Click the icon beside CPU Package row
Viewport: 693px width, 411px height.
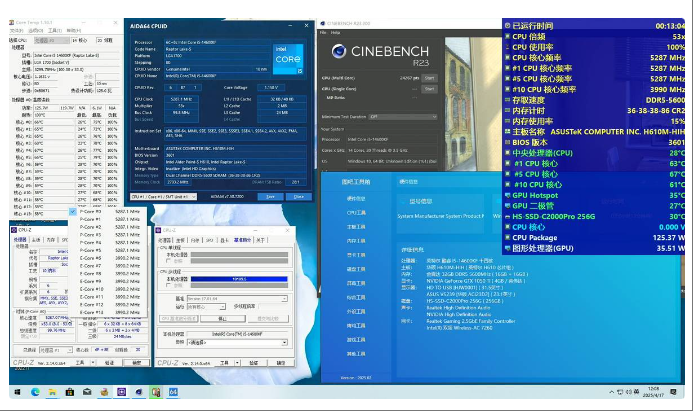click(x=507, y=238)
